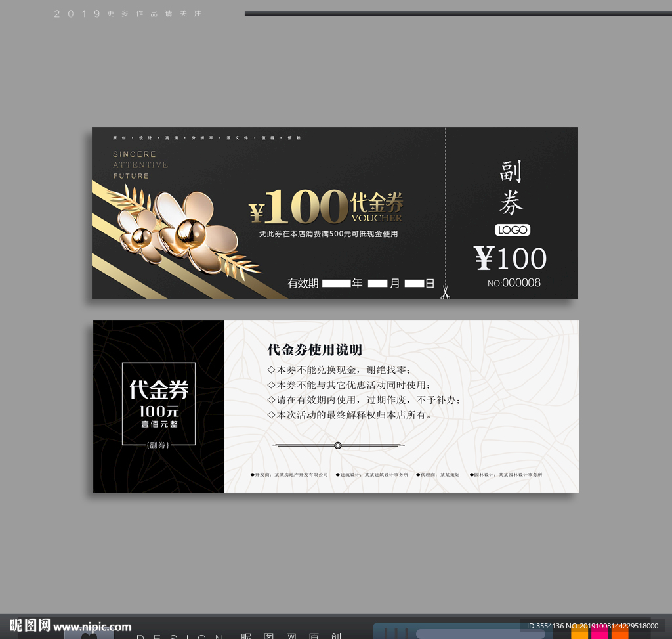Click the 代金券使用说明 heading
The image size is (672, 639).
click(314, 350)
